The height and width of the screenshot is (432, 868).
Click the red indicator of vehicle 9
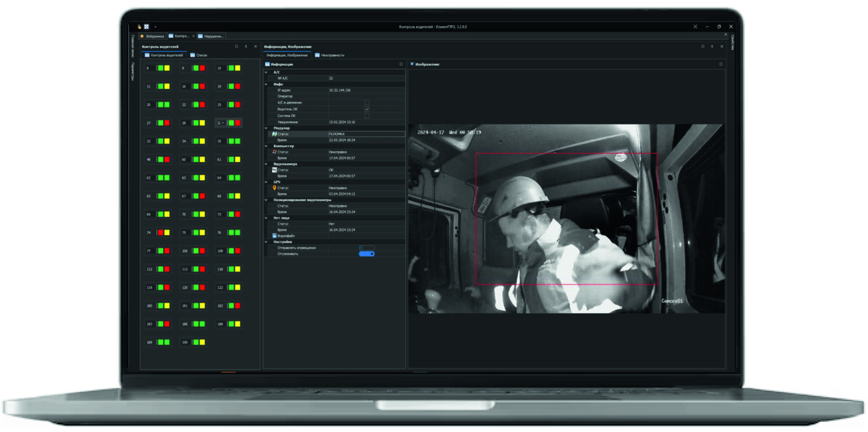(x=202, y=68)
